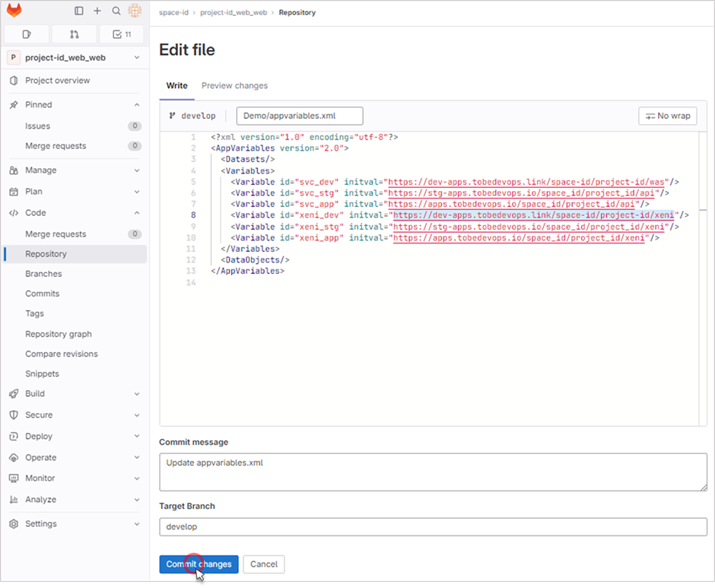715x588 pixels.
Task: Expand the Settings section chevron
Action: 137,523
